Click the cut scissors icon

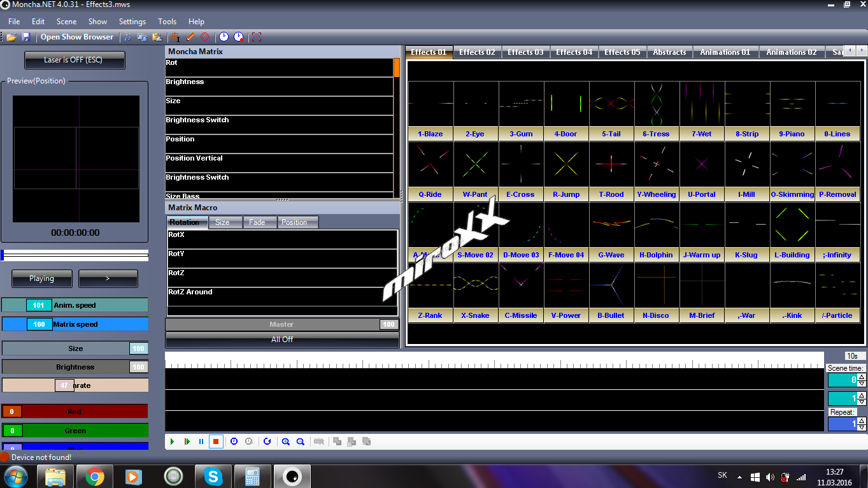[x=128, y=37]
